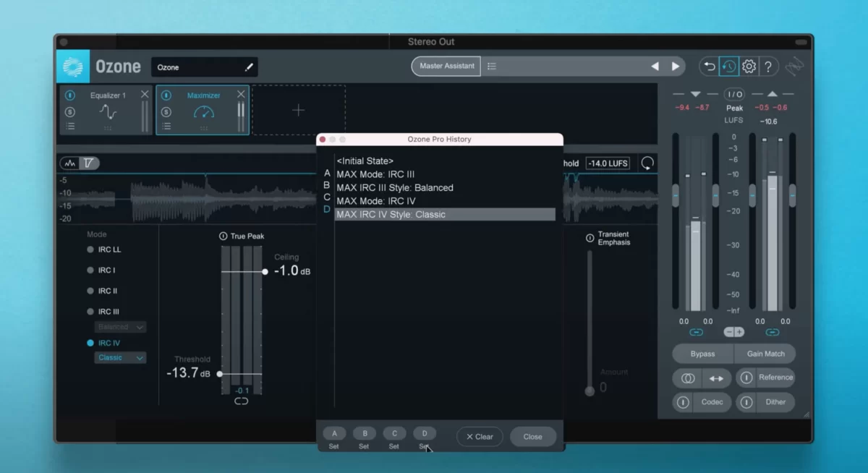The image size is (868, 473).
Task: Select IRC III mode
Action: click(x=90, y=312)
